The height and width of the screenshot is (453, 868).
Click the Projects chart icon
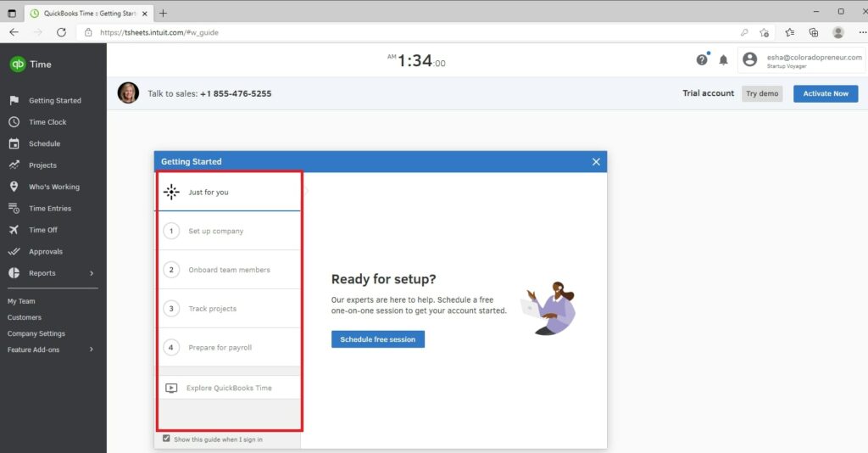click(x=14, y=165)
